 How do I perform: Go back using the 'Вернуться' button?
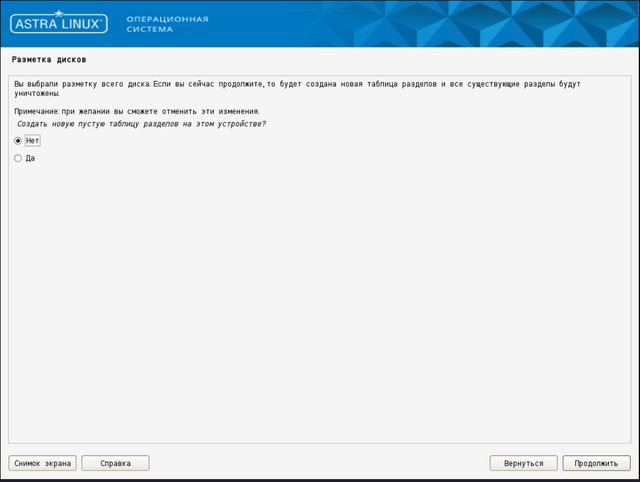click(x=523, y=463)
